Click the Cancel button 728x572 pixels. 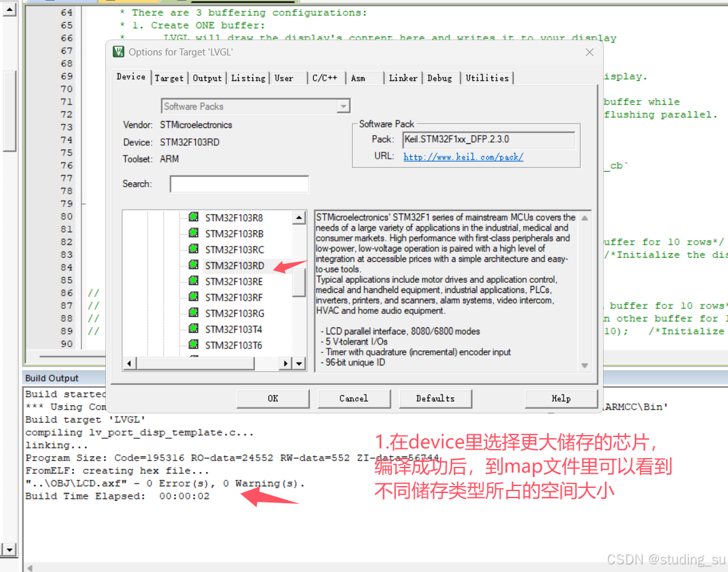click(354, 399)
